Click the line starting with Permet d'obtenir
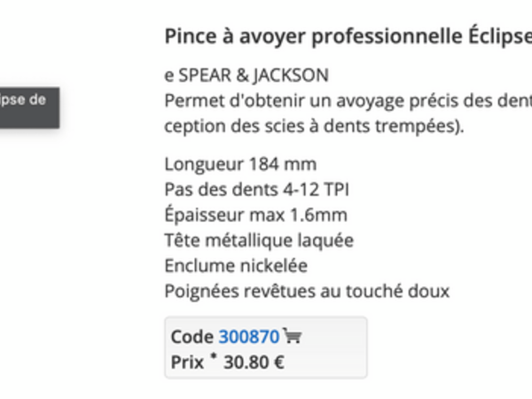This screenshot has height=399, width=532. [x=346, y=100]
